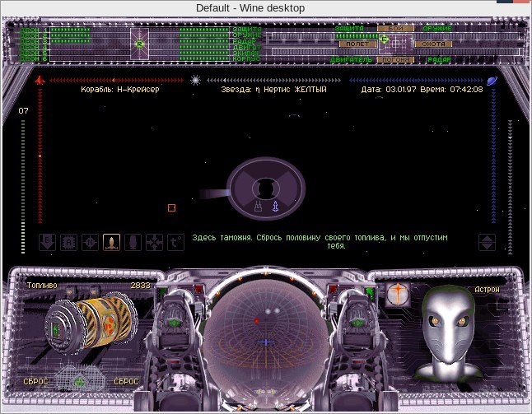Click the 'Время: 07:42:08' text
The image size is (532, 414).
pos(451,90)
